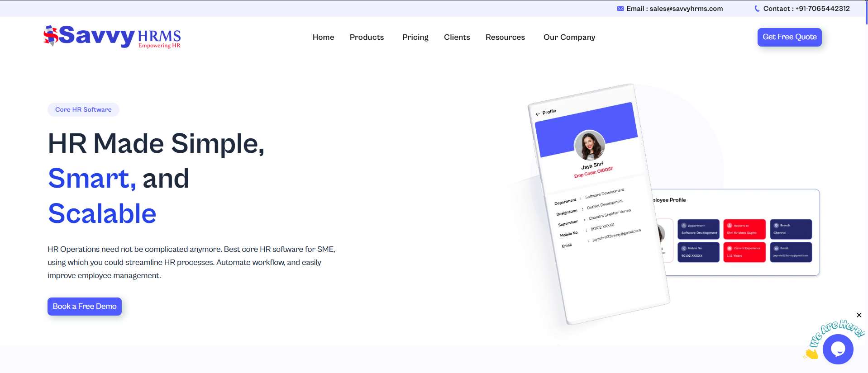Image resolution: width=868 pixels, height=373 pixels.
Task: Click the Reports To Shri Krishna Gupta card
Action: (x=744, y=229)
